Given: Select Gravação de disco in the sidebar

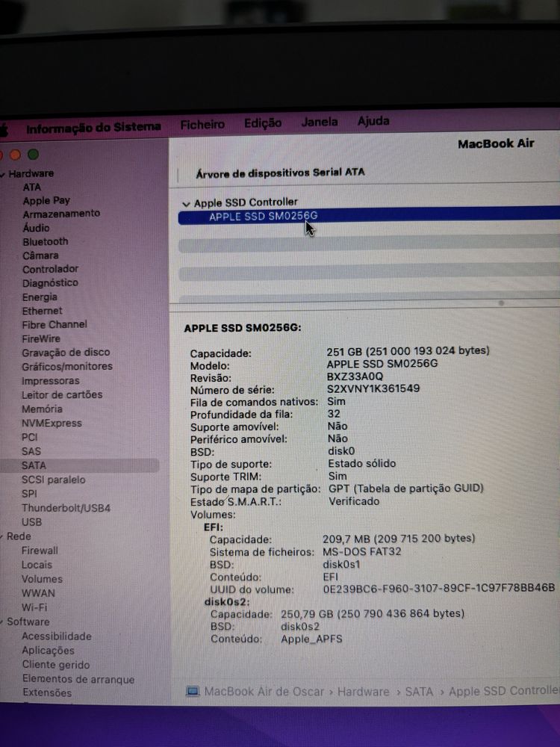Looking at the screenshot, I should click(x=66, y=353).
